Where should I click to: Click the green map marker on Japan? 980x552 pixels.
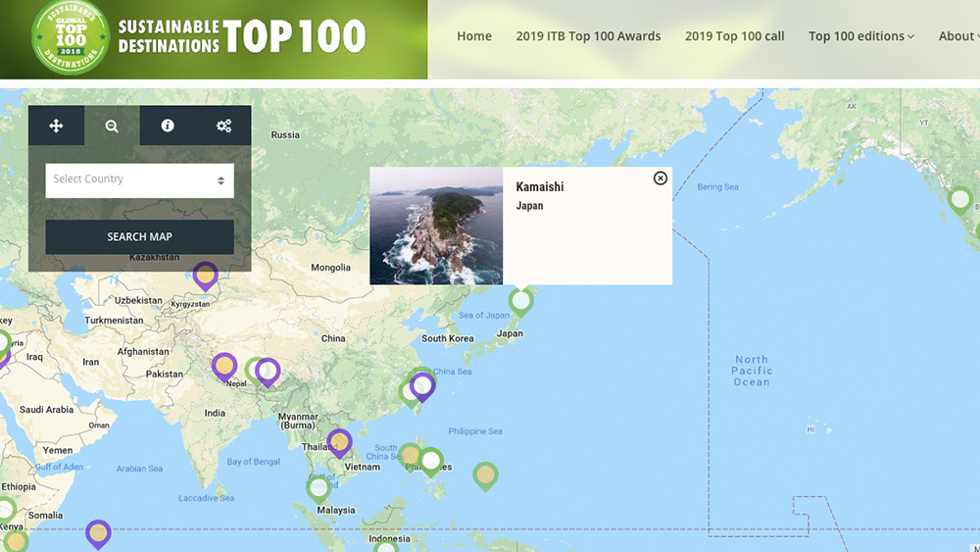[521, 300]
